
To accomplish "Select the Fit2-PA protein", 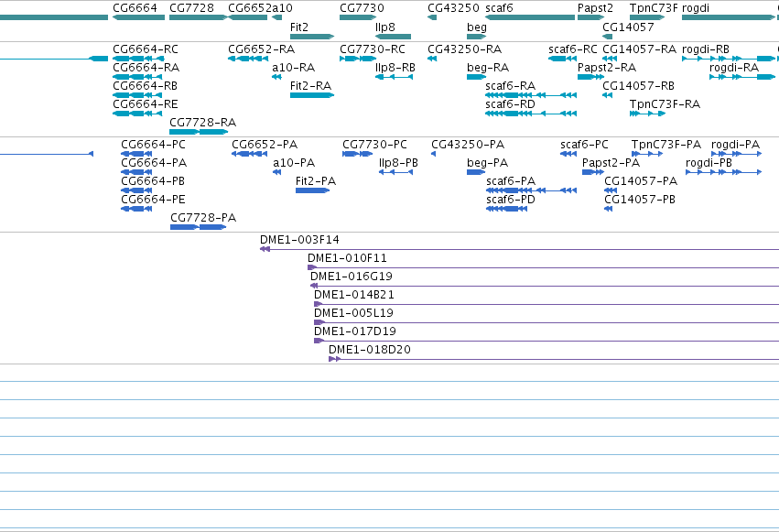I will pos(312,190).
